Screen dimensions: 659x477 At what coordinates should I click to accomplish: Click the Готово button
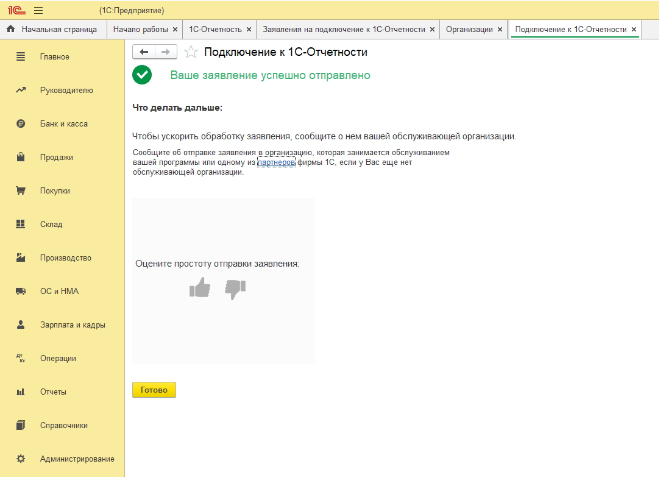(x=154, y=390)
